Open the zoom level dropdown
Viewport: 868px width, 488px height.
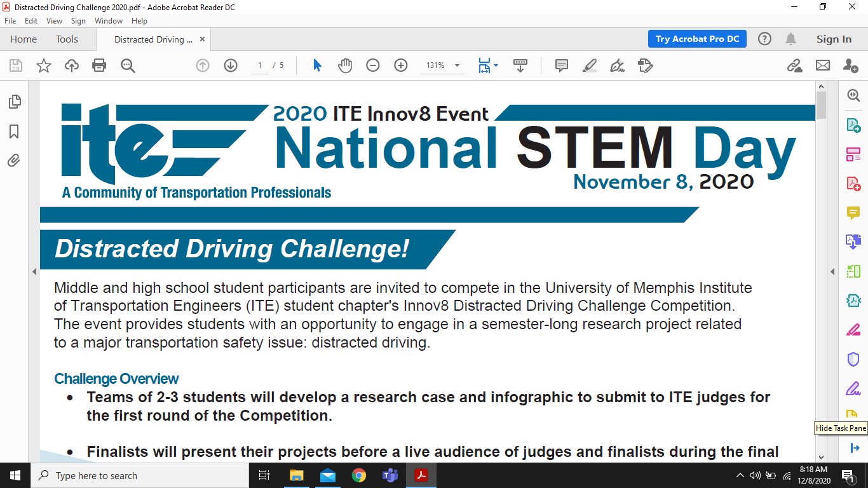[458, 65]
